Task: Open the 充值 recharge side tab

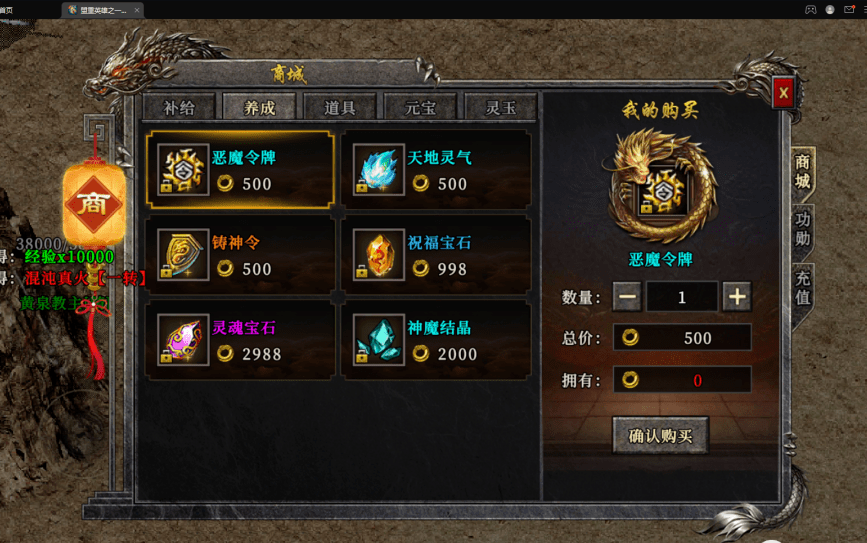Action: tap(802, 288)
